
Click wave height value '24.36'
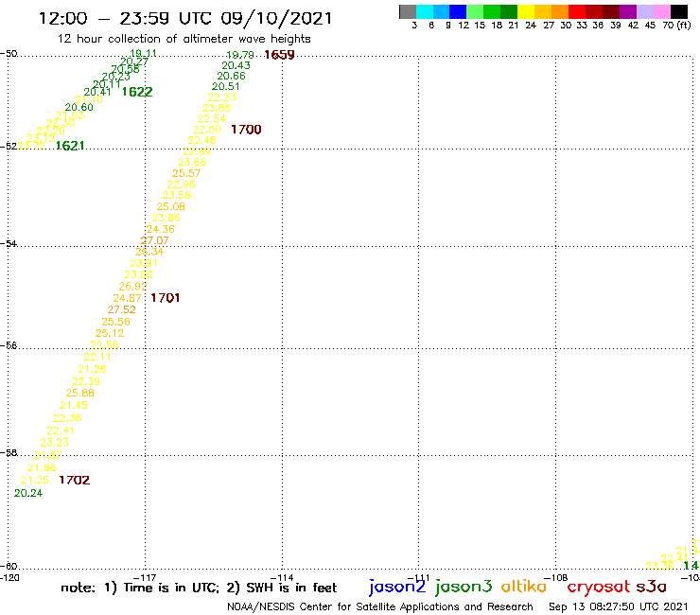click(x=160, y=229)
